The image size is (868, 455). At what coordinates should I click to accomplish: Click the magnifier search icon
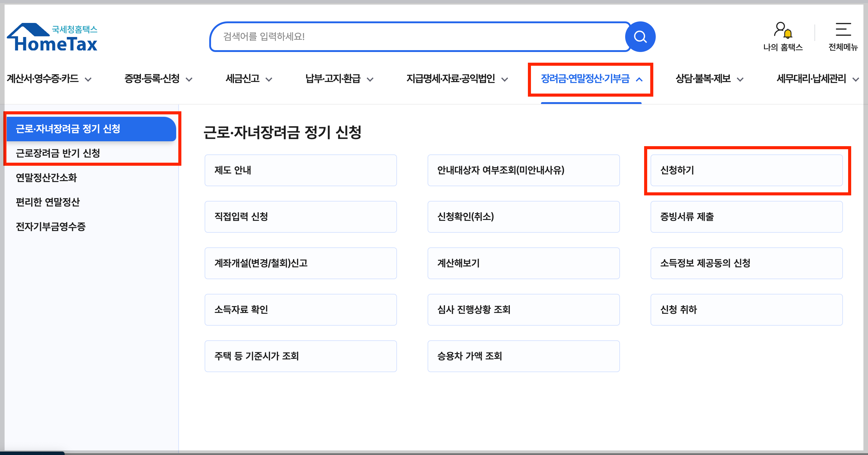(x=640, y=37)
